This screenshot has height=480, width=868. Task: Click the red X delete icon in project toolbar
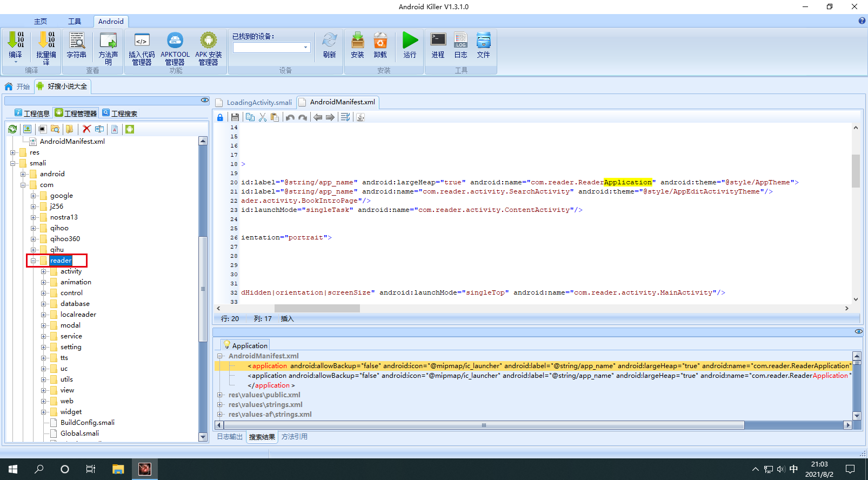tap(86, 129)
